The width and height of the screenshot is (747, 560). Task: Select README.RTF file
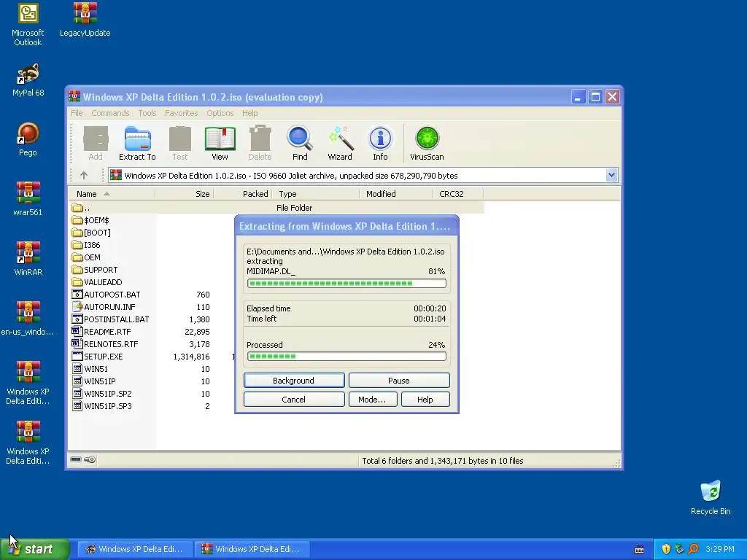tap(101, 332)
